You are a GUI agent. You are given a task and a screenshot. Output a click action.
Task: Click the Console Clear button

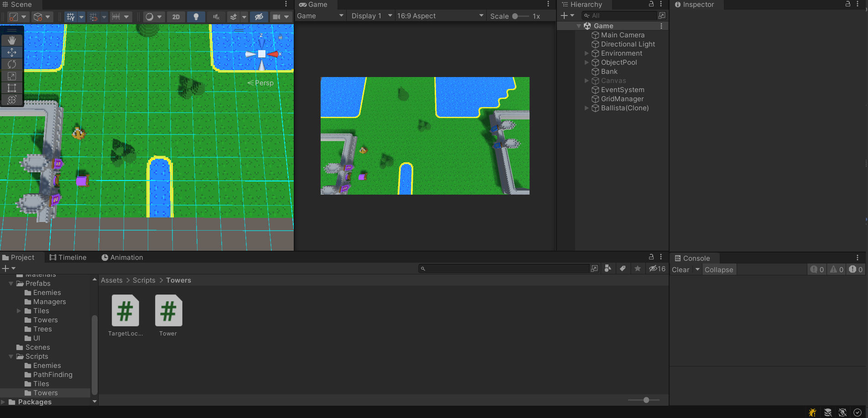tap(681, 269)
